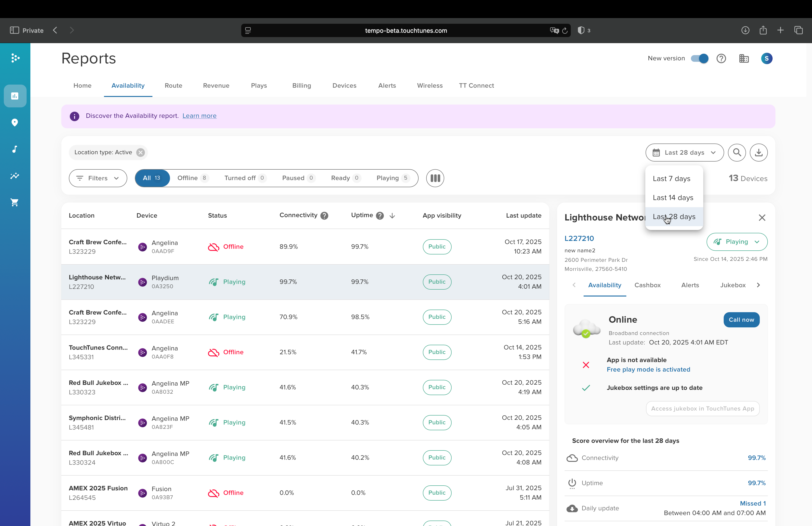Open the shopping cart sidebar icon

point(15,202)
